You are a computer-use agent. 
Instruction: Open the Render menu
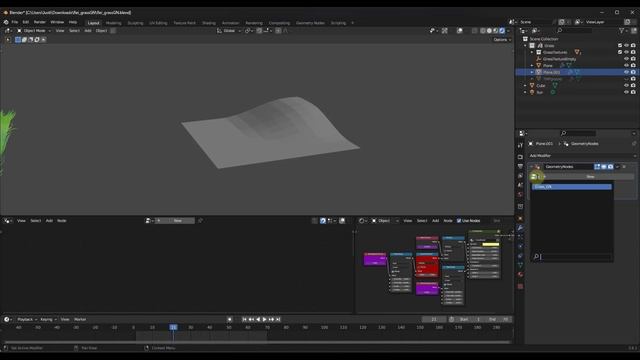point(40,22)
